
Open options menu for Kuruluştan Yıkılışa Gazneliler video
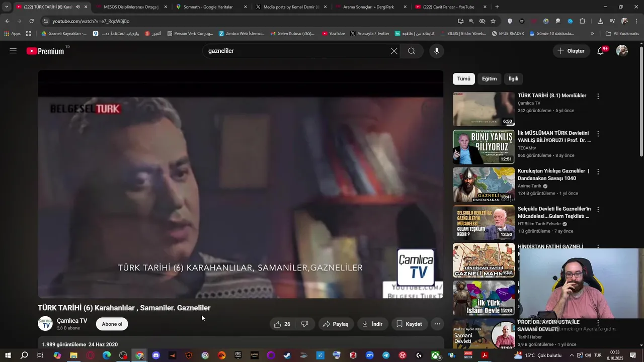tap(598, 172)
